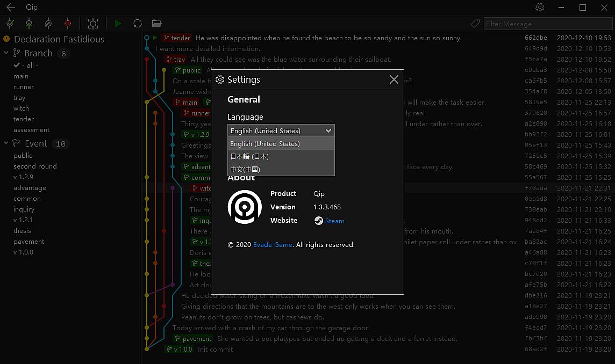615x364 pixels.
Task: Open the Steam website link
Action: pyautogui.click(x=334, y=221)
